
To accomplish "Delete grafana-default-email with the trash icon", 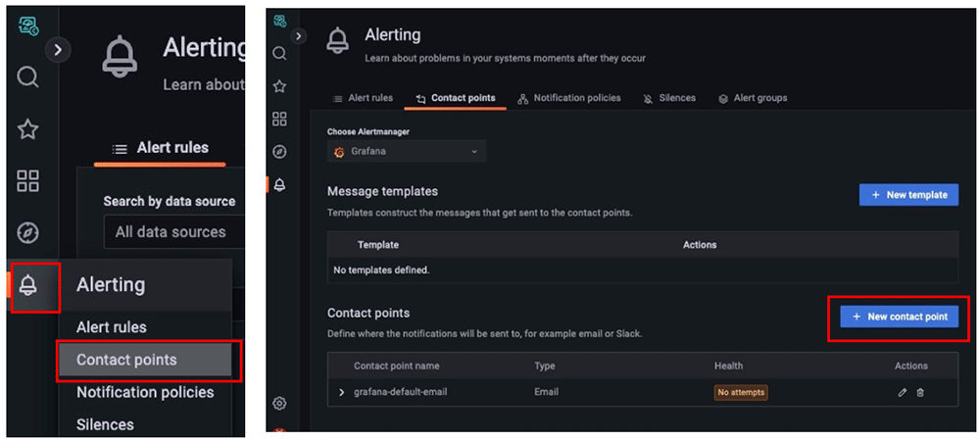I will [x=920, y=392].
